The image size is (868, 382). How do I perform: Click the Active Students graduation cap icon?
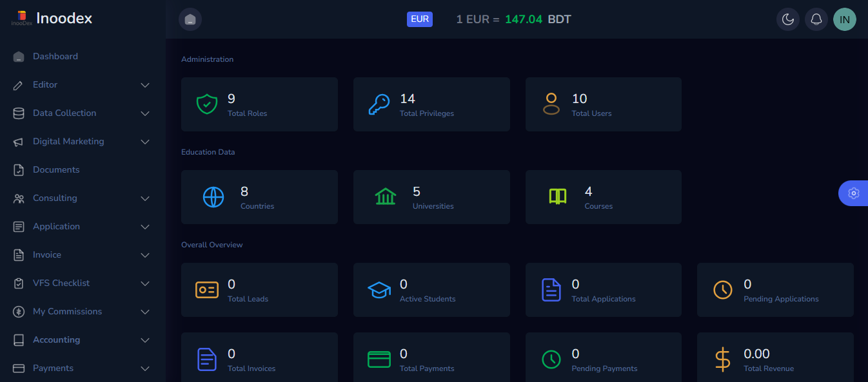(x=379, y=290)
